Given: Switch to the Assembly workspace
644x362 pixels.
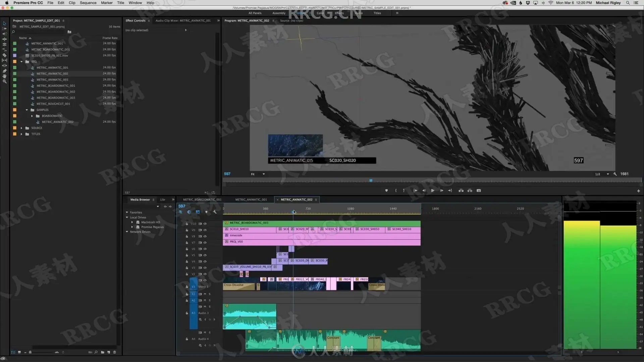Looking at the screenshot, I should [279, 13].
